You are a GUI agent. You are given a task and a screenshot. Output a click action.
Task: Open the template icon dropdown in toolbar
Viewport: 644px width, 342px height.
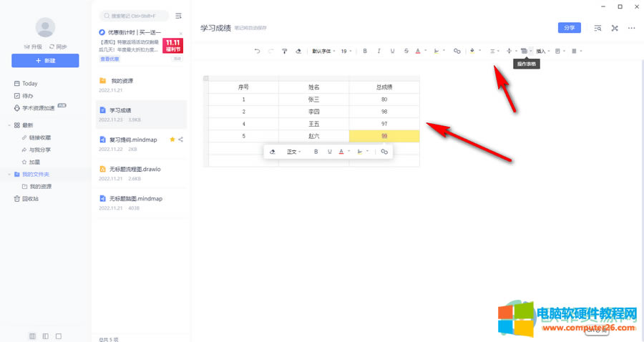tap(560, 51)
